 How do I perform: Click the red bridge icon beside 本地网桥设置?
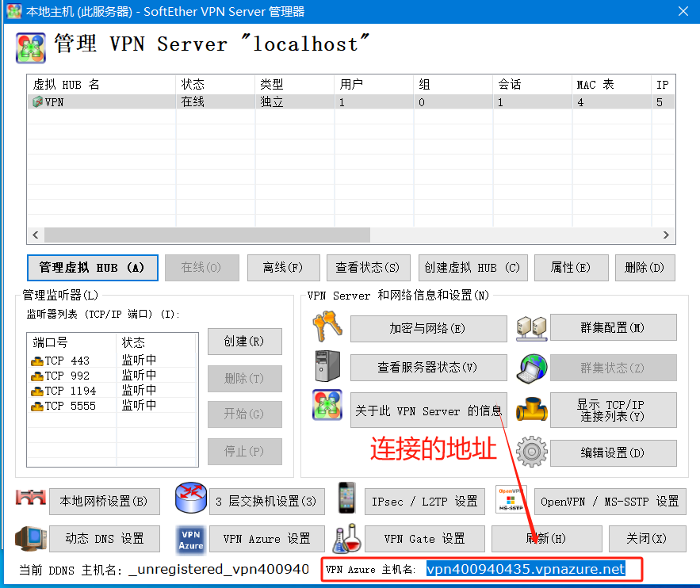coord(31,498)
